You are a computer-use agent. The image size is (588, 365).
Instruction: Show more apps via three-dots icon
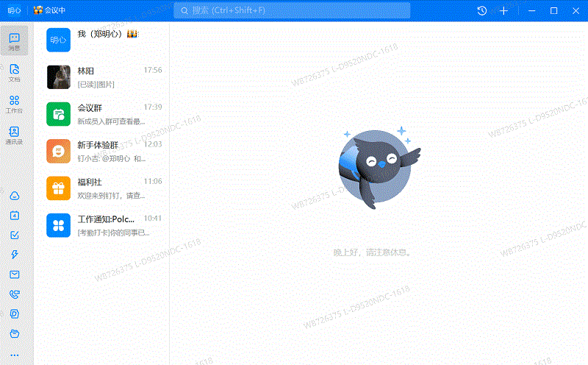point(15,355)
